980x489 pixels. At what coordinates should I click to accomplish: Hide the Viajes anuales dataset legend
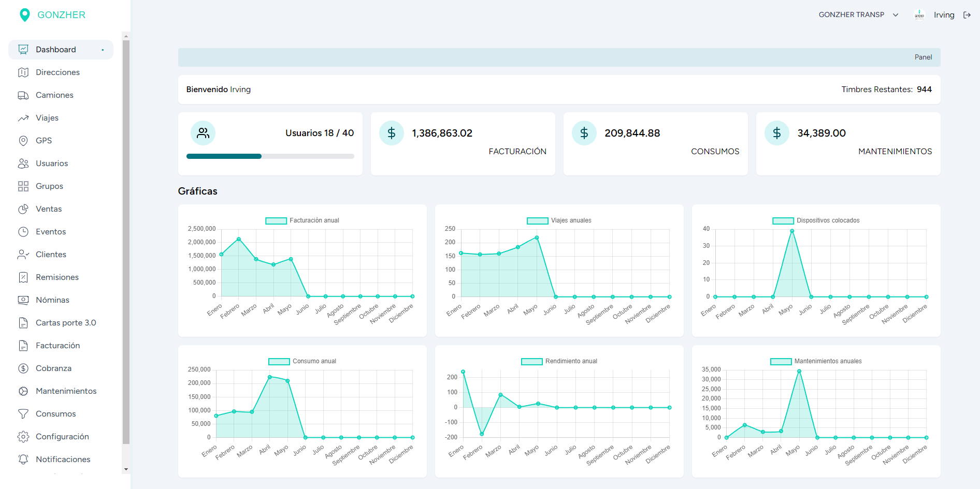click(x=559, y=220)
